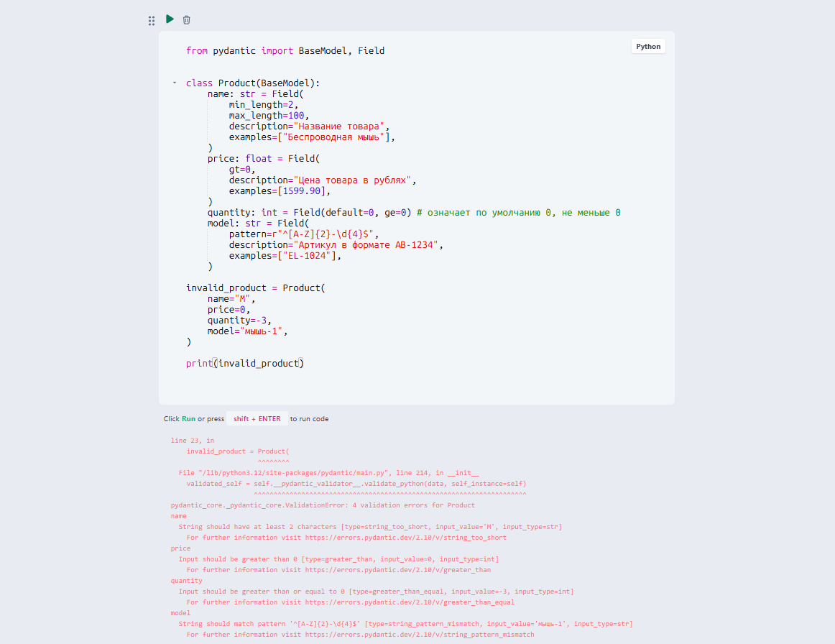
Task: Run the code cell with the green play icon
Action: (x=170, y=19)
